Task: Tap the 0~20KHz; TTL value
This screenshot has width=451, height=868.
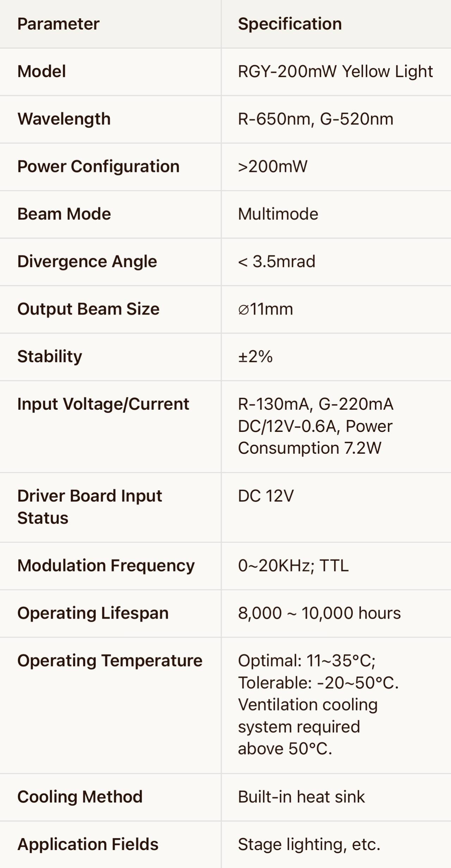Action: (293, 566)
